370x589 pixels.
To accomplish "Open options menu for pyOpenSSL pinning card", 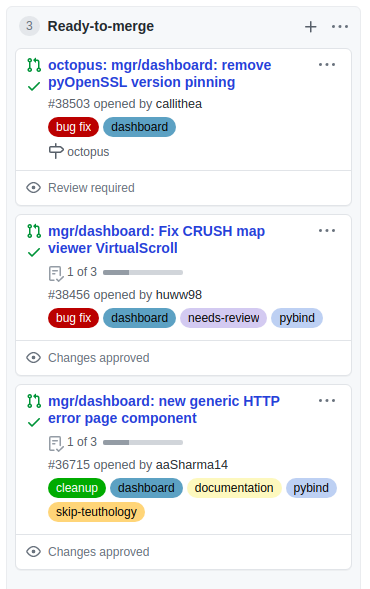I will point(327,65).
